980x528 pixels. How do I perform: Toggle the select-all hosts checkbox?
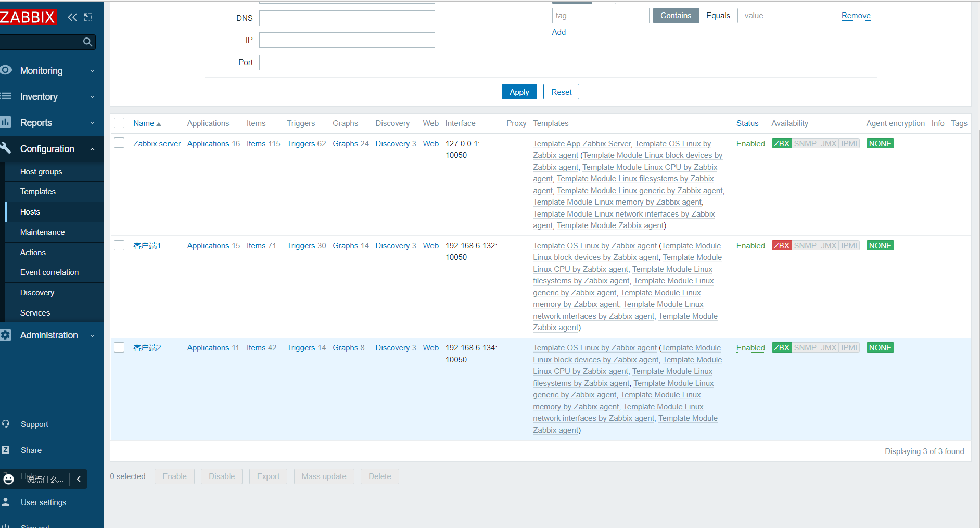pyautogui.click(x=119, y=123)
